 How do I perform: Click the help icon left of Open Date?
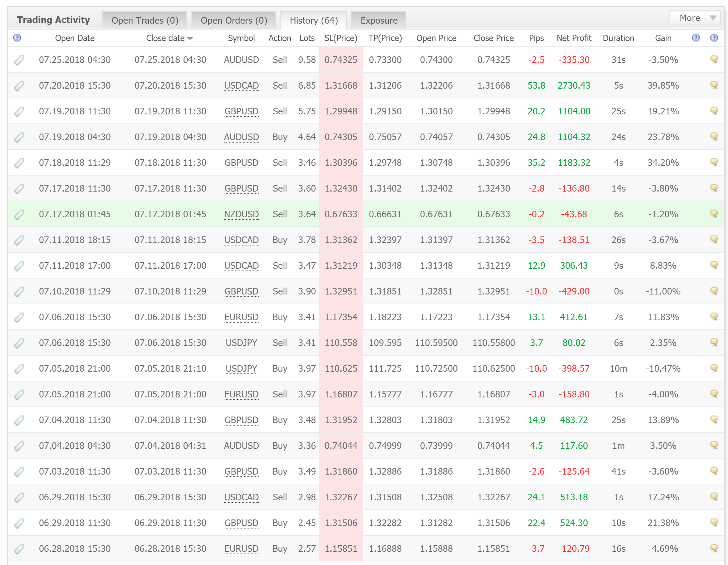17,38
